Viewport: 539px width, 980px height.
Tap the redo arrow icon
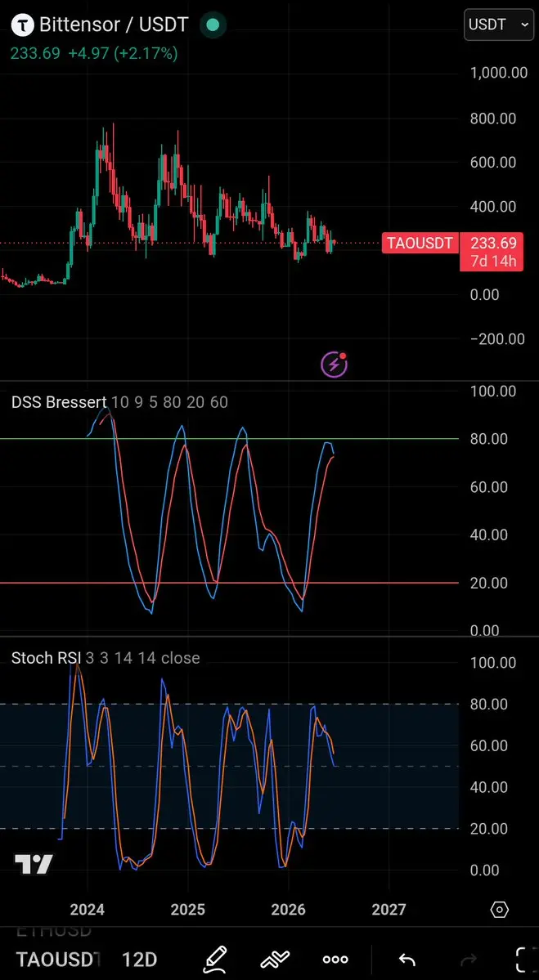(469, 960)
